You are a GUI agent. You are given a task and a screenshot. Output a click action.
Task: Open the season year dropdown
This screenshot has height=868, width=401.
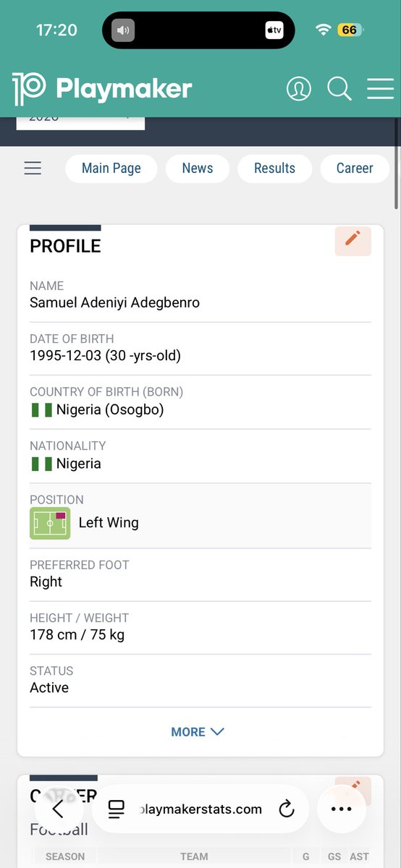80,122
